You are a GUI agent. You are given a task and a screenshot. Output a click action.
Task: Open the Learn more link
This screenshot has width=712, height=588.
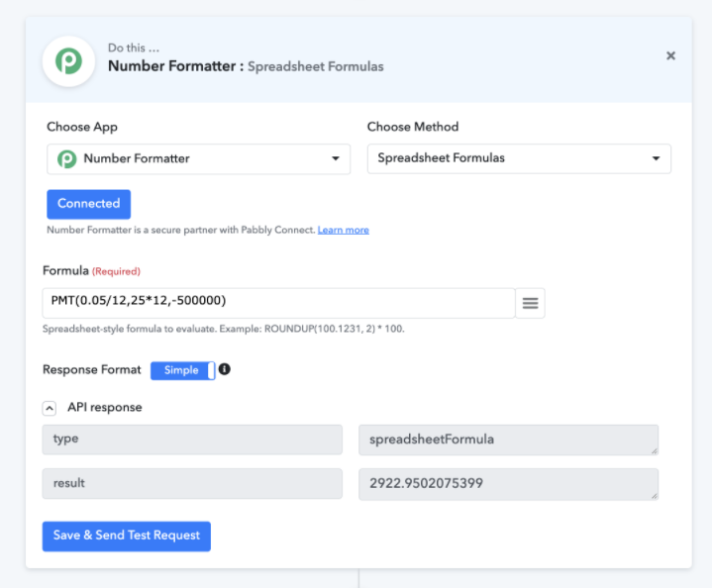(x=344, y=230)
